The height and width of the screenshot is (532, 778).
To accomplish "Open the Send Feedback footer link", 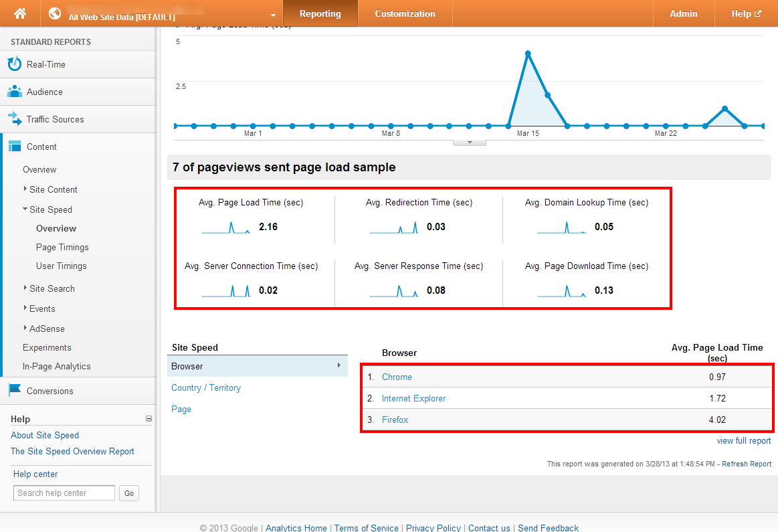I will tap(549, 528).
